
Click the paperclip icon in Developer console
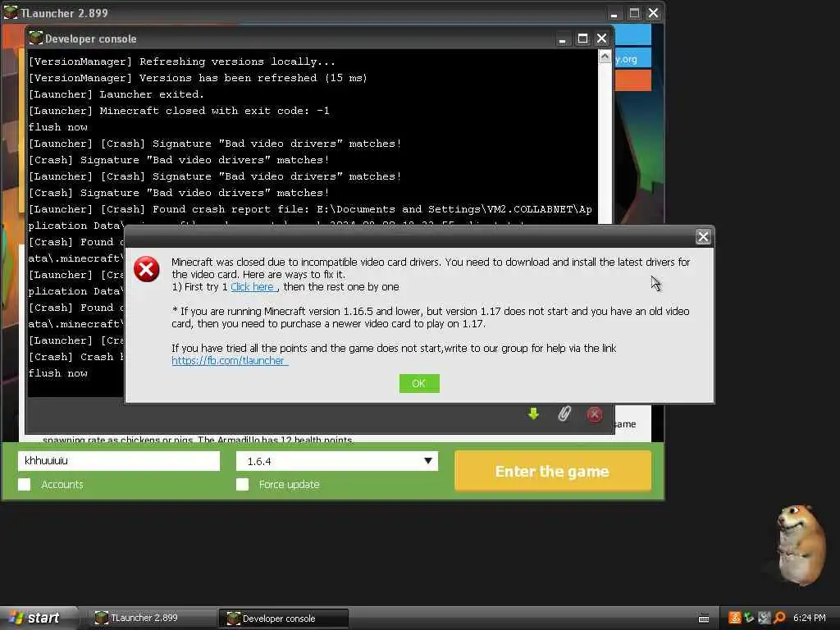(x=564, y=413)
